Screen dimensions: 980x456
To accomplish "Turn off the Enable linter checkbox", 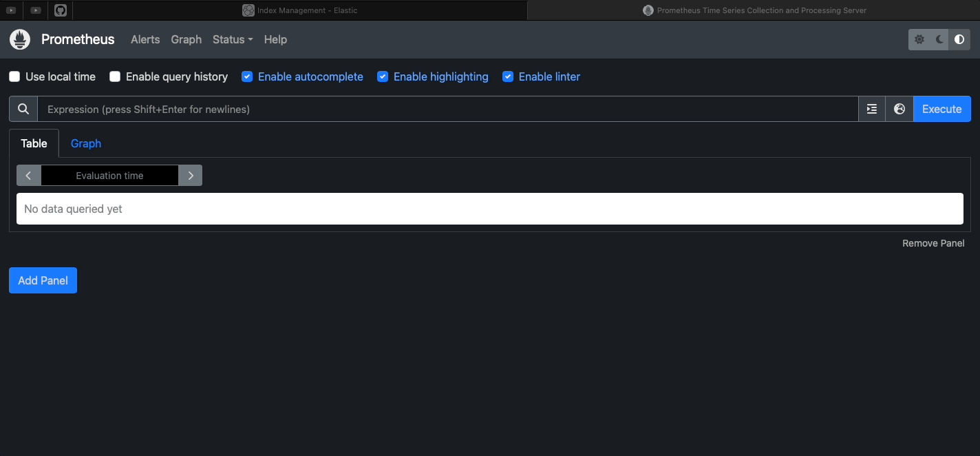I will [508, 76].
